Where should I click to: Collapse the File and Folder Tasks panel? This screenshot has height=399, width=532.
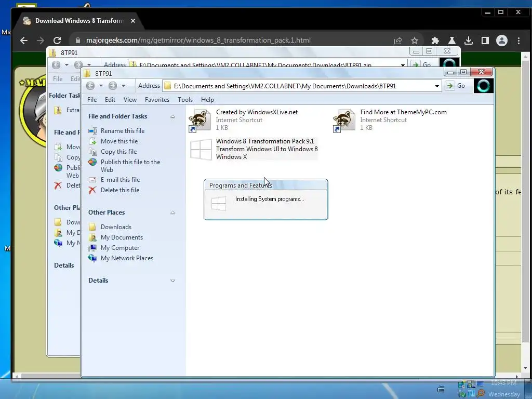click(x=172, y=116)
